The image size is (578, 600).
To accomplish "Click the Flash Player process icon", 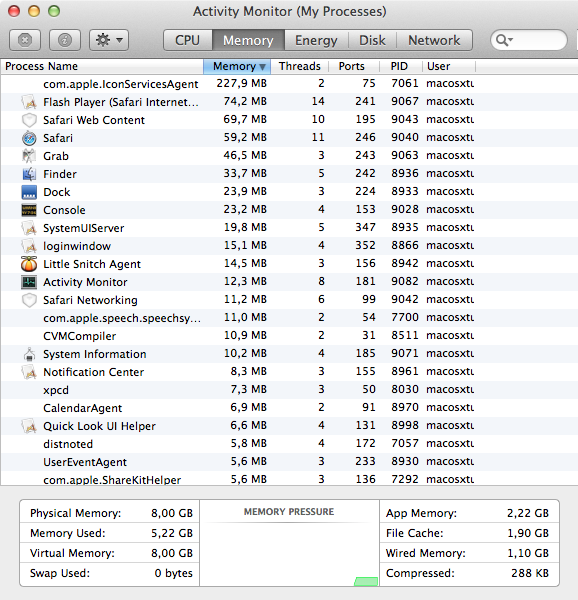I will click(x=29, y=102).
